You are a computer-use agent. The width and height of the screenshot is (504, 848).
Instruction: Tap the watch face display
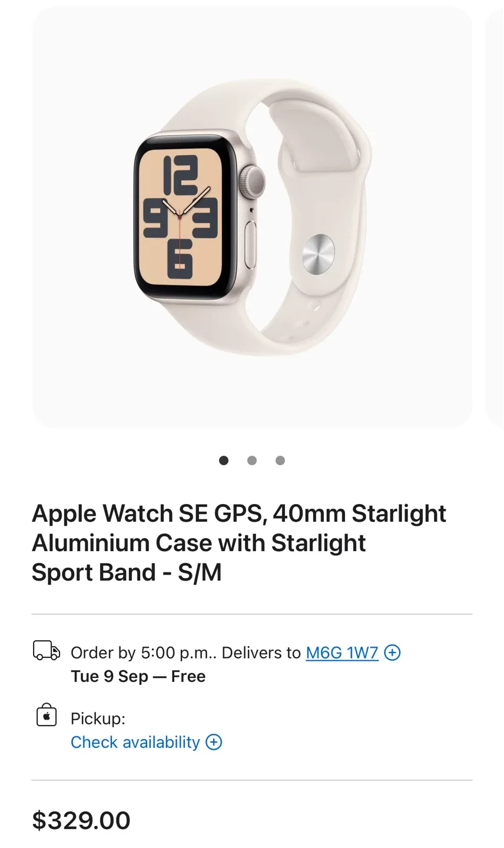tap(180, 216)
